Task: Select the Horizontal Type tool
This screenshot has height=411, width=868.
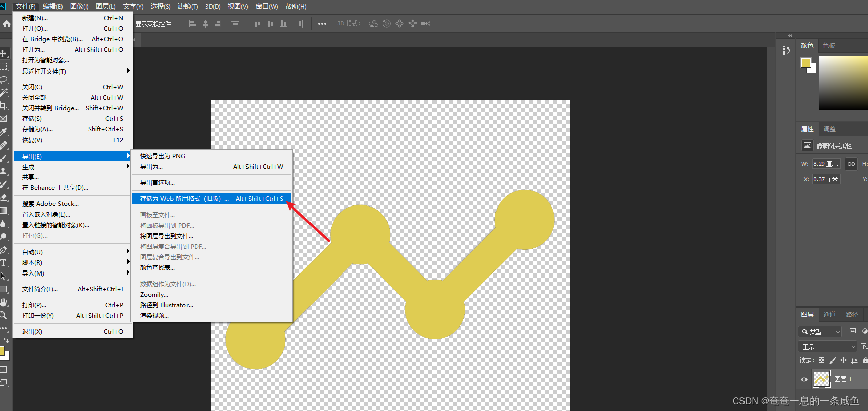Action: click(4, 263)
